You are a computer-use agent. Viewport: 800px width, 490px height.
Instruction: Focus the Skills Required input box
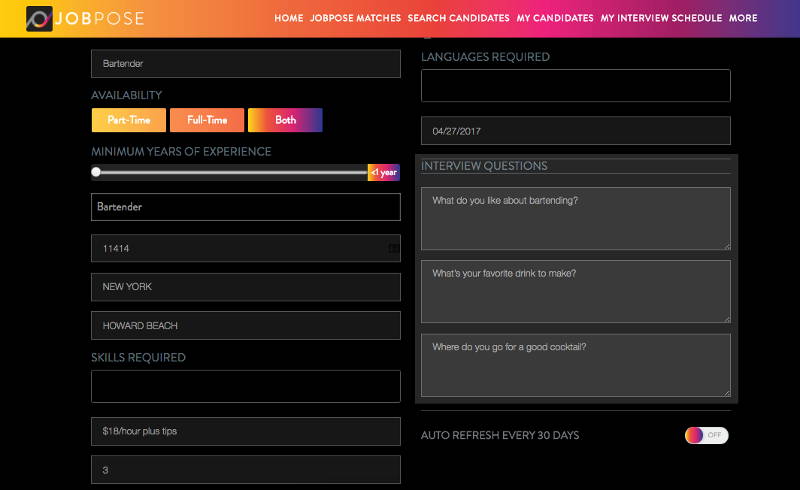246,386
